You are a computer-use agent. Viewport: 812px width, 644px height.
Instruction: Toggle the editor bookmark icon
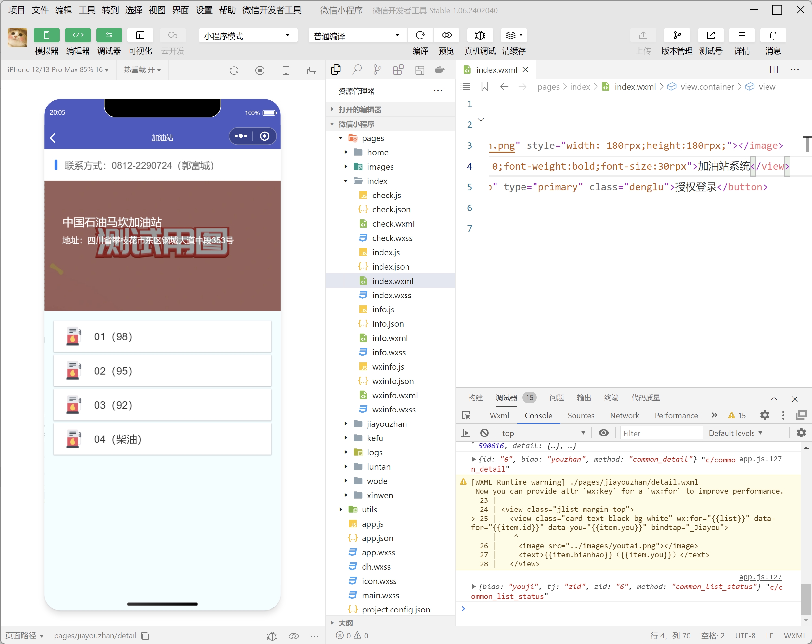[x=484, y=87]
